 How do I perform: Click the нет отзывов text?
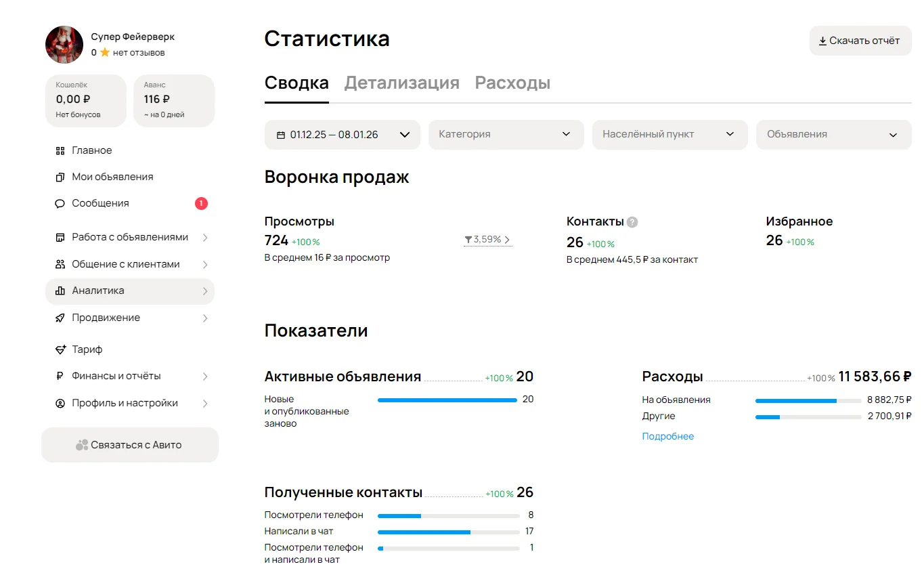point(139,53)
